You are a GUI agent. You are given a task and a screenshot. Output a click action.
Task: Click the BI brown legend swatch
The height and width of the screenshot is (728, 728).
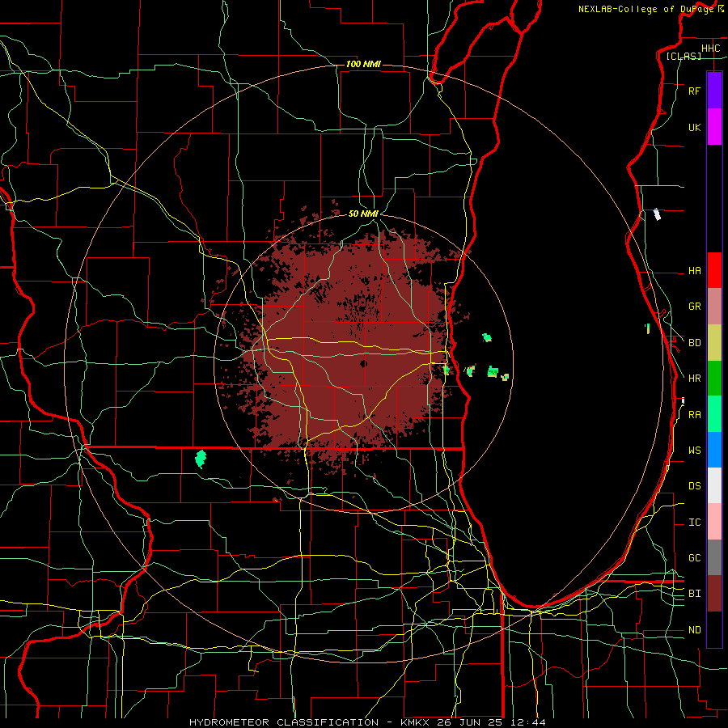[x=714, y=594]
